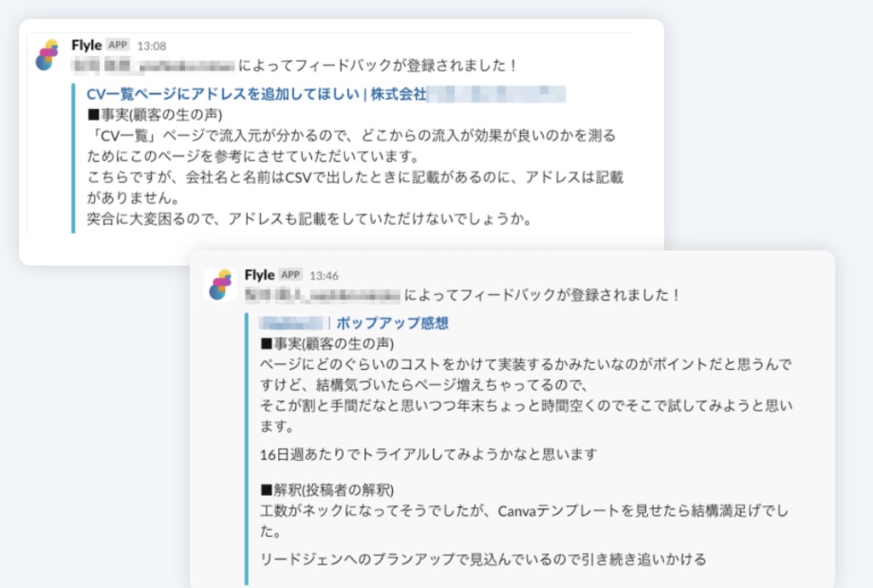Open Flyle sender name in the 13:08 message
873x588 pixels.
pyautogui.click(x=86, y=45)
